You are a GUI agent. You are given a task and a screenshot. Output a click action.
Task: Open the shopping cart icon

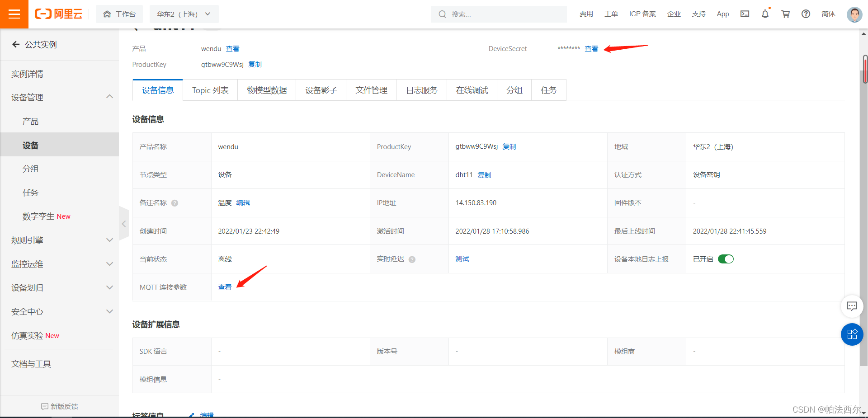coord(786,14)
